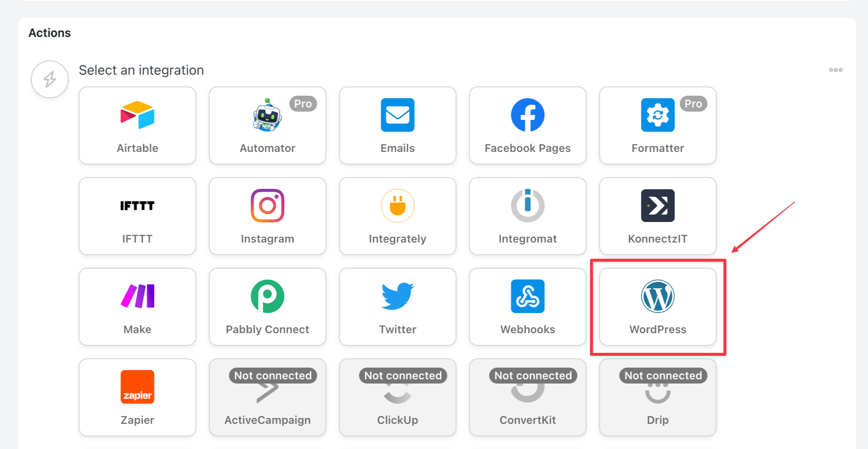The width and height of the screenshot is (868, 449).
Task: Select the IFTTT integration card
Action: pos(137,216)
